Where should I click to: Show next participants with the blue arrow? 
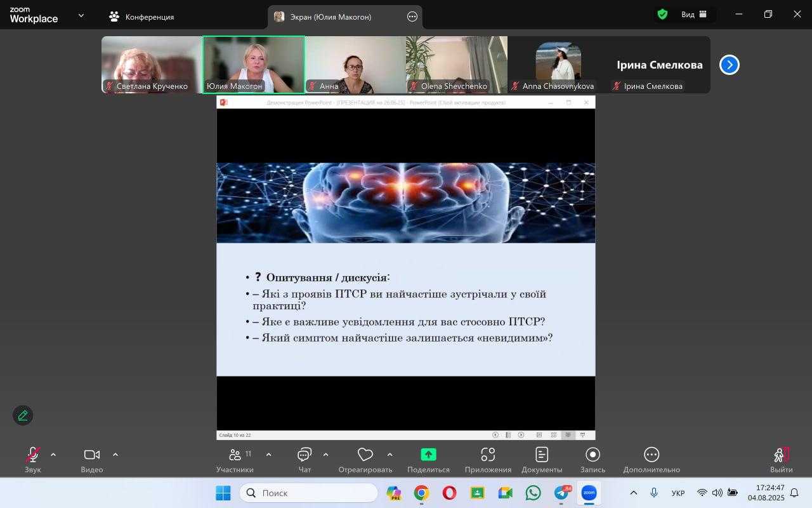coord(729,65)
